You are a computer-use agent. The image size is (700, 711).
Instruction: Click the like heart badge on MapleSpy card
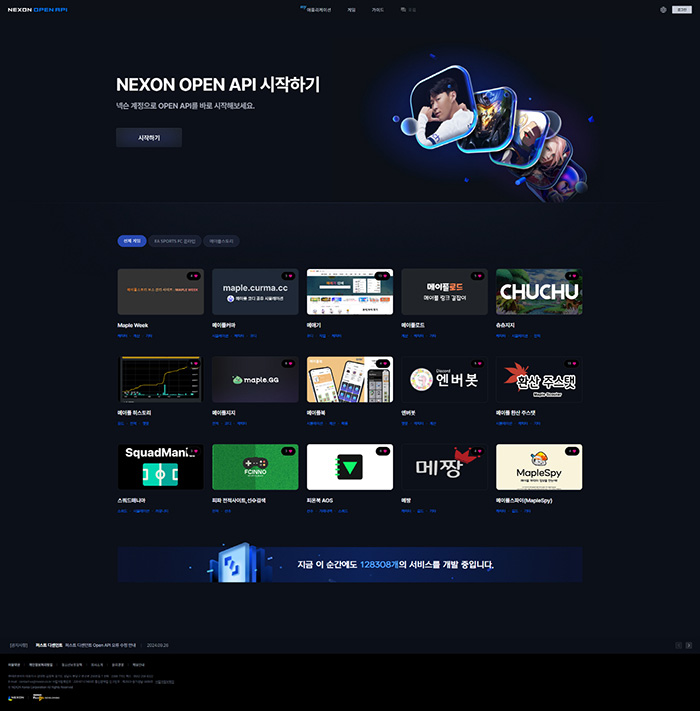tap(572, 451)
